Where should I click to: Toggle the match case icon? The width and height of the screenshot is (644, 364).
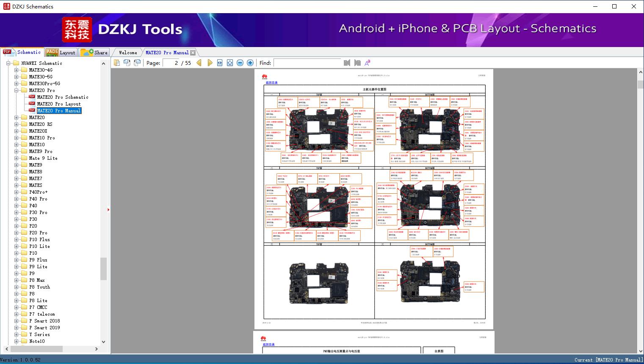tap(368, 63)
